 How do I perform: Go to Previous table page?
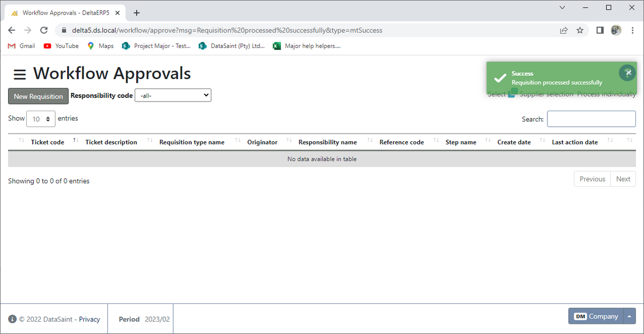click(x=592, y=179)
